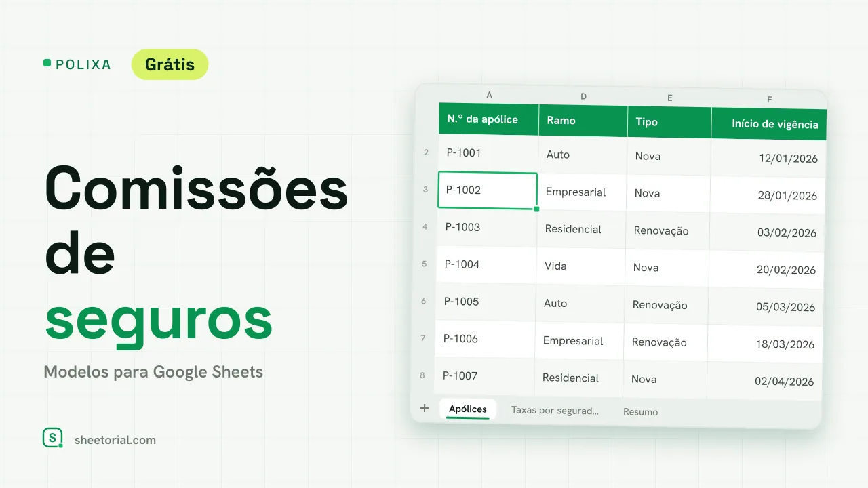Image resolution: width=868 pixels, height=488 pixels.
Task: Click the sheetorial logo icon
Action: (x=53, y=438)
